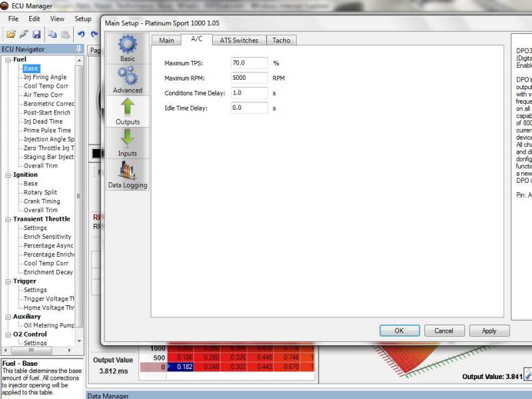
Task: Click the Open file folder toolbar icon
Action: 11,35
